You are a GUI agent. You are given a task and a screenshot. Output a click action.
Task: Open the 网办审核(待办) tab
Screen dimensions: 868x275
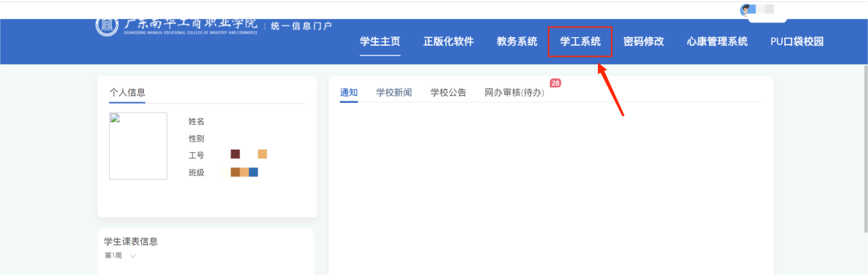(514, 93)
